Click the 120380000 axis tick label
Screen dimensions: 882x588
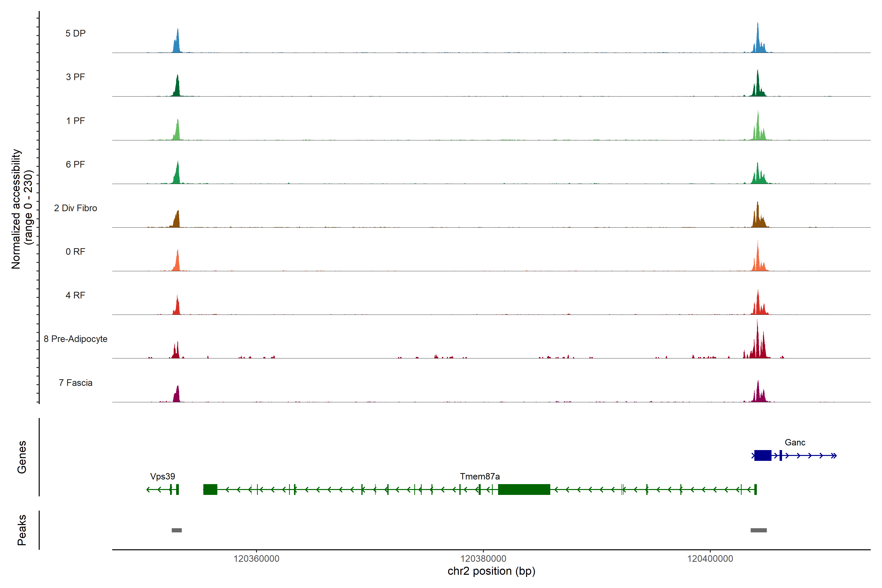[483, 559]
